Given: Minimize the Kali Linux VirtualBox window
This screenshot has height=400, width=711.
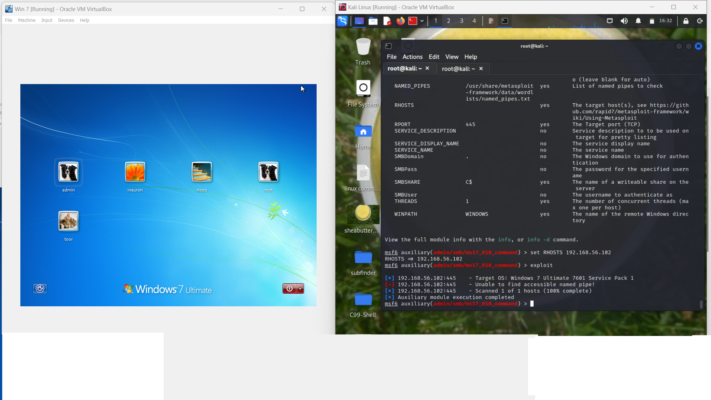Looking at the screenshot, I should [x=652, y=7].
